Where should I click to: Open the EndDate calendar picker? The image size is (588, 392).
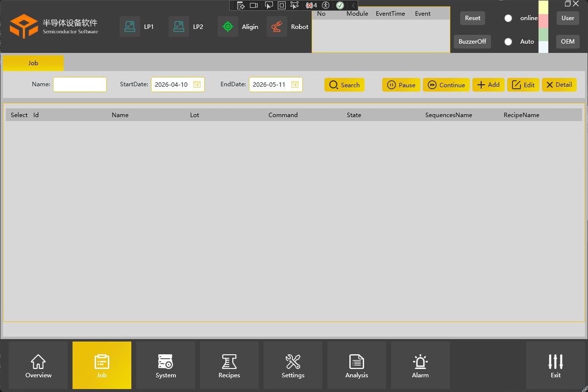coord(294,85)
